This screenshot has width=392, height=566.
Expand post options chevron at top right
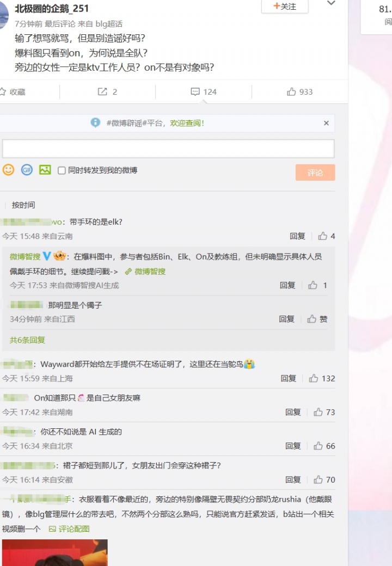click(x=330, y=3)
